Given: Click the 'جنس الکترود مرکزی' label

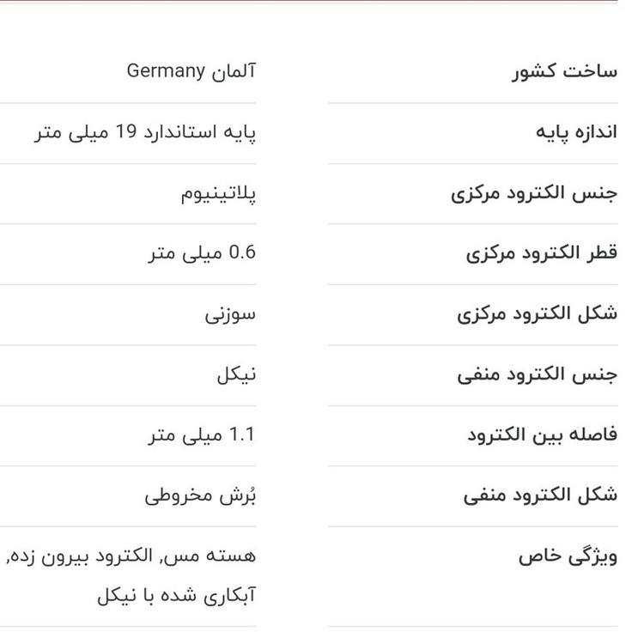Looking at the screenshot, I should 534,193.
